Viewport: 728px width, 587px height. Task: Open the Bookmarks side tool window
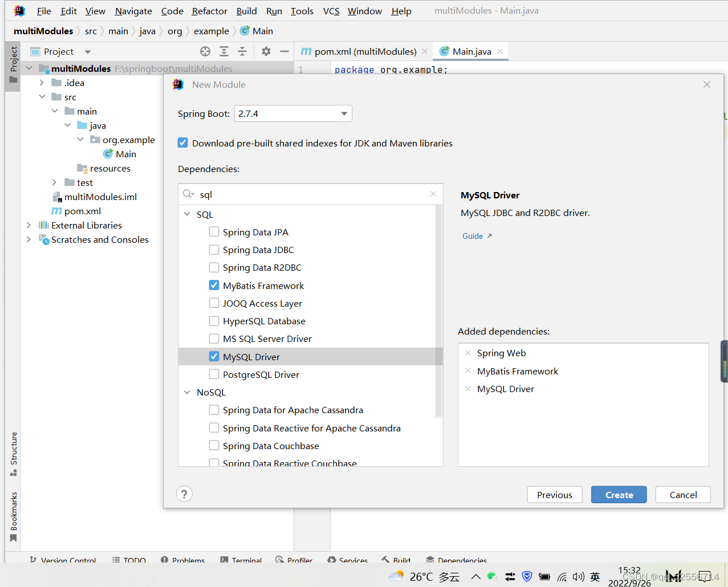click(14, 516)
